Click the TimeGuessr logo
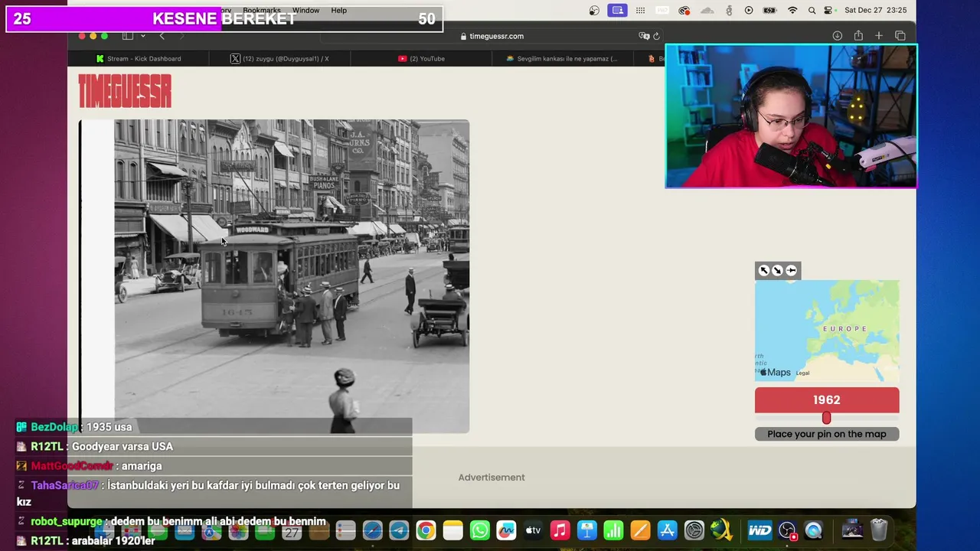 [125, 91]
